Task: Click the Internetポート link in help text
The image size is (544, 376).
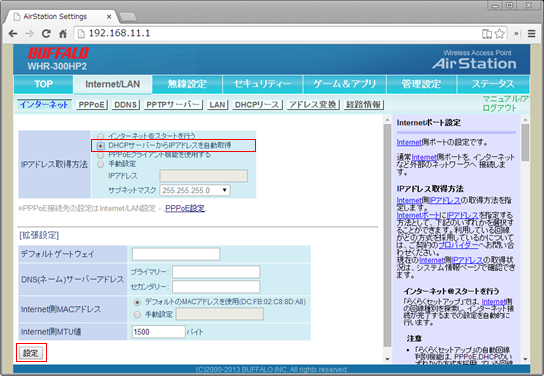Action: click(419, 215)
